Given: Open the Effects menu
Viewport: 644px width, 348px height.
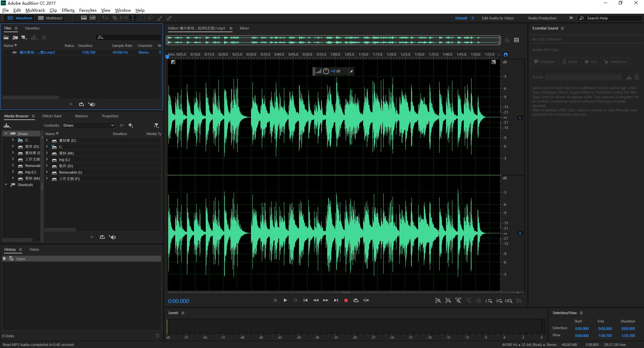Looking at the screenshot, I should (x=68, y=10).
